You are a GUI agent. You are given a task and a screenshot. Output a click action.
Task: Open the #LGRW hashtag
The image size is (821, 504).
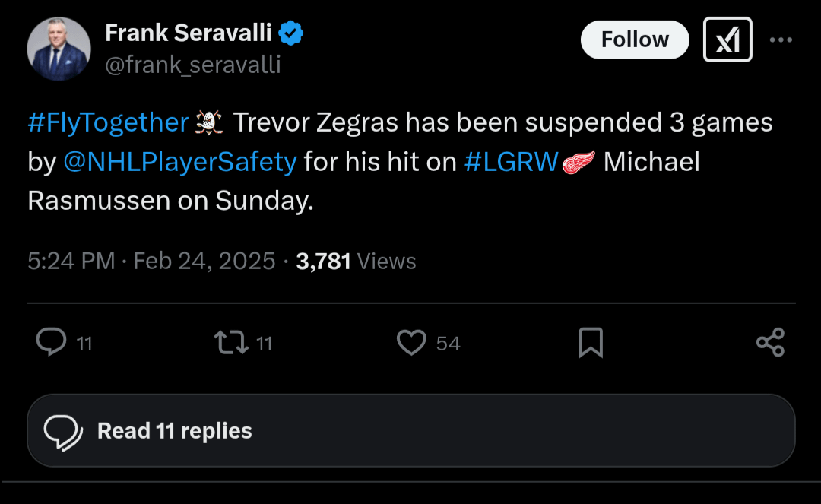click(511, 161)
